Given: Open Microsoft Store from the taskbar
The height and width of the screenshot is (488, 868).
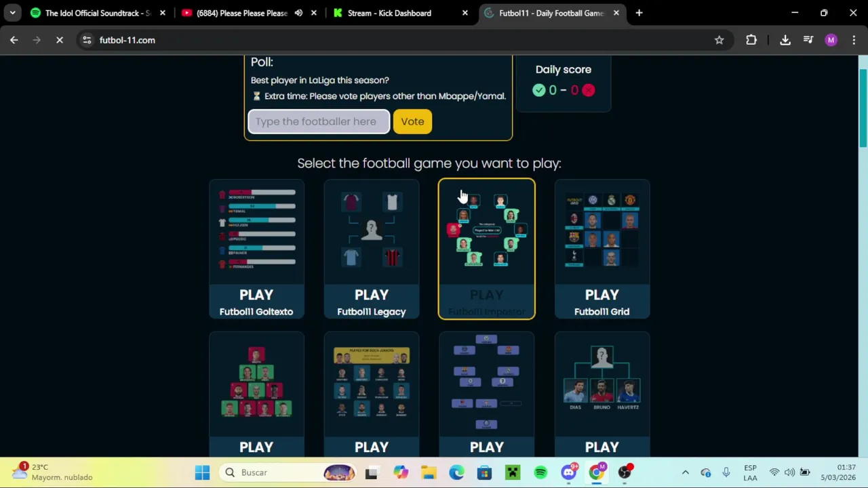Looking at the screenshot, I should tap(484, 472).
